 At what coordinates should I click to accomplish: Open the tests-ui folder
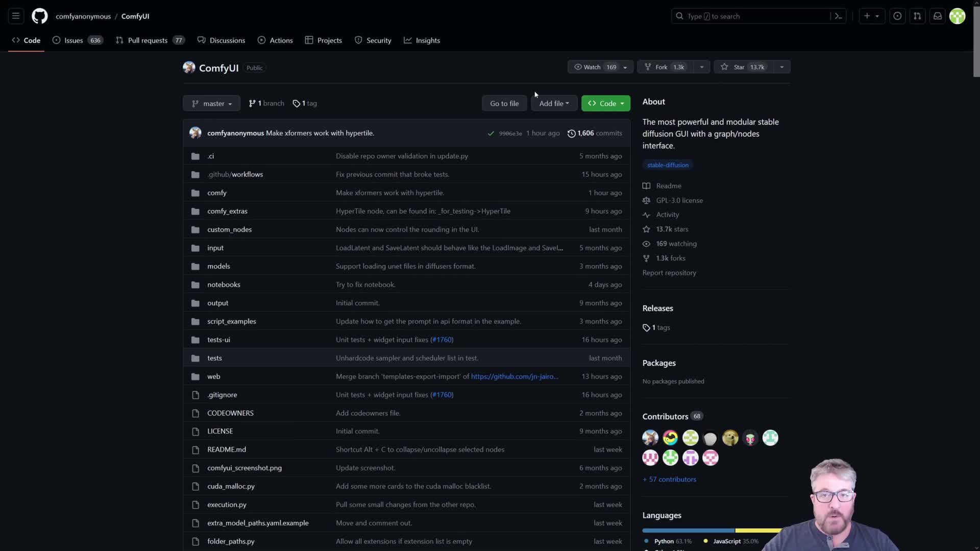218,340
